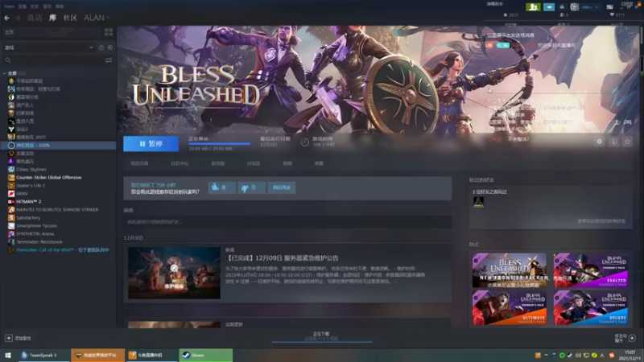Open the 库 library tab

[x=52, y=18]
